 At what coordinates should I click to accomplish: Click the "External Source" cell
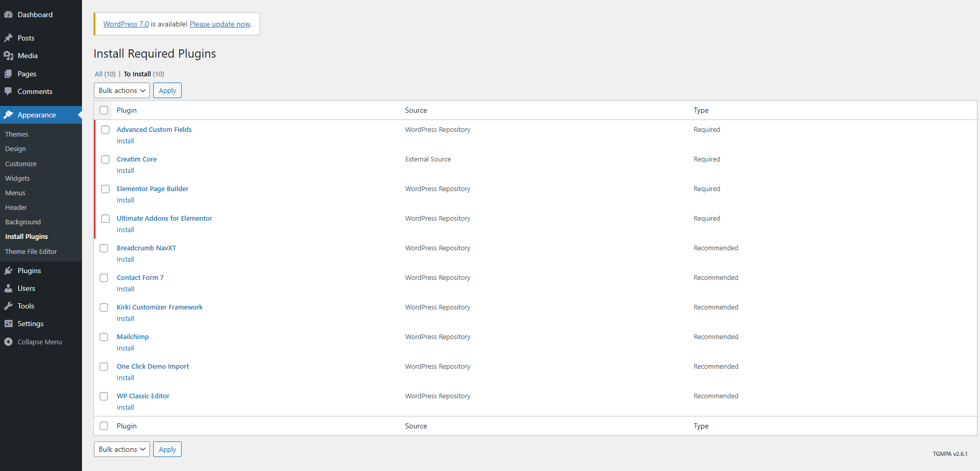[x=428, y=159]
